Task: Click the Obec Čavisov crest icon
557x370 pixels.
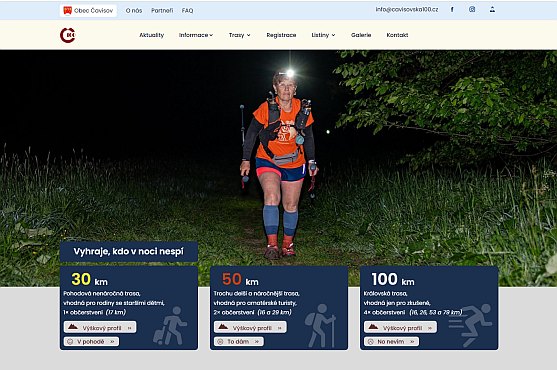Action: coord(67,11)
